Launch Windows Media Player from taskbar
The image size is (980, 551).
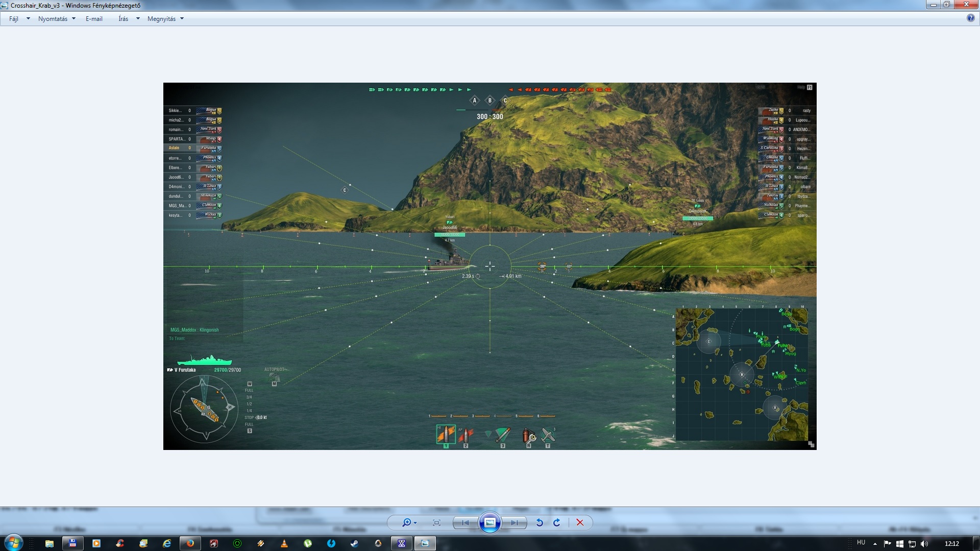coord(96,543)
